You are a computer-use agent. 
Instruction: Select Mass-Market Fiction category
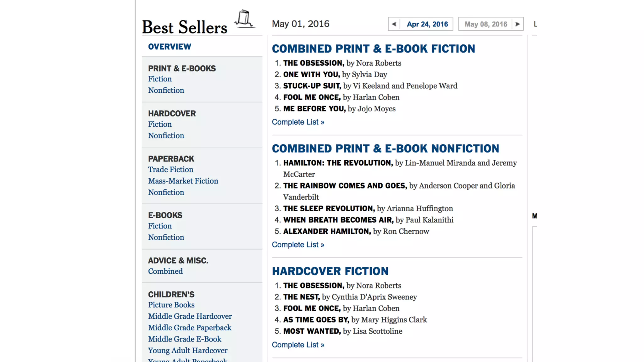(x=183, y=181)
